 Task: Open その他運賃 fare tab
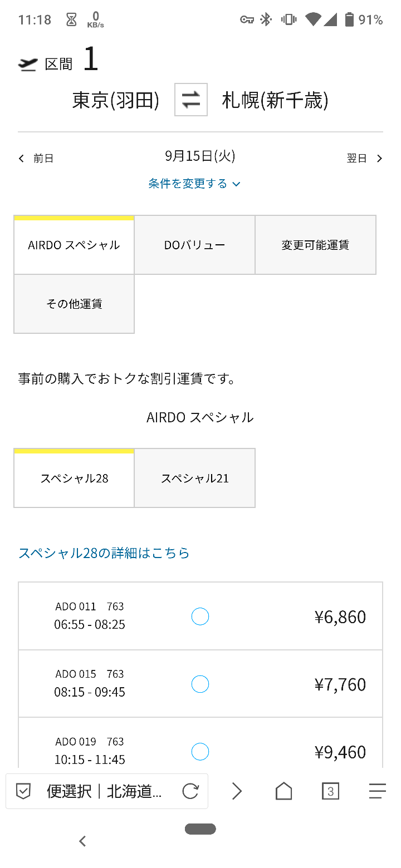click(x=74, y=304)
